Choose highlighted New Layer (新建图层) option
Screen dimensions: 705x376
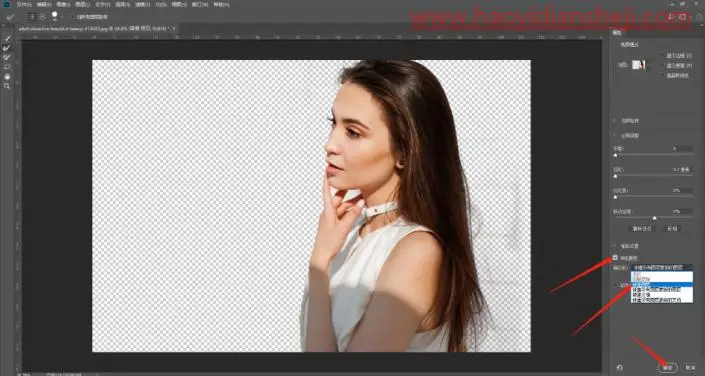662,284
